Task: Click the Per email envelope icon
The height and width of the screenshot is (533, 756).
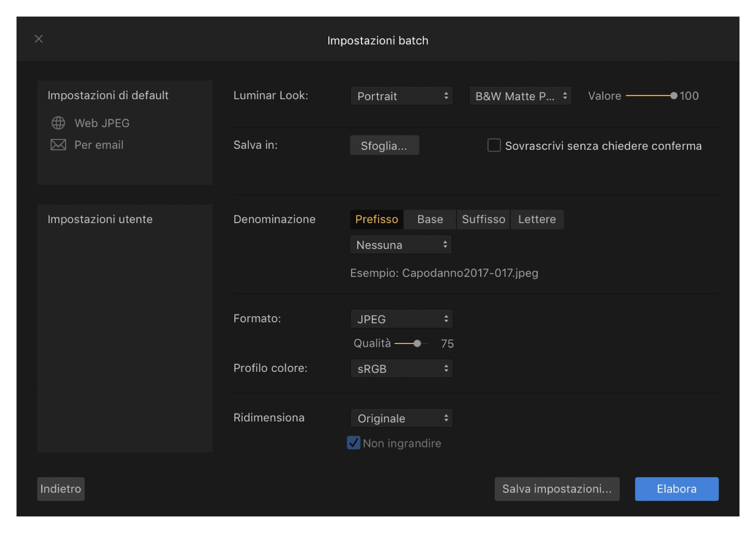Action: point(58,145)
